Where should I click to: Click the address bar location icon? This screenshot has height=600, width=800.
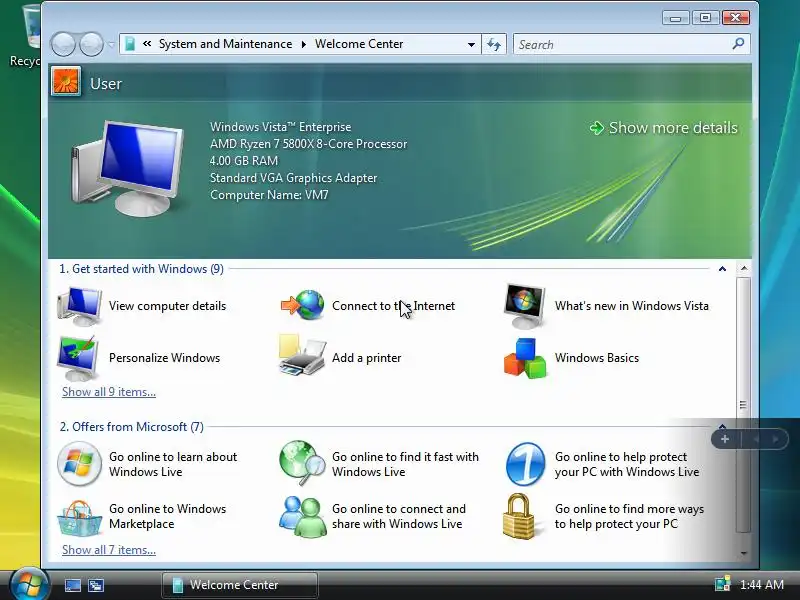click(130, 44)
